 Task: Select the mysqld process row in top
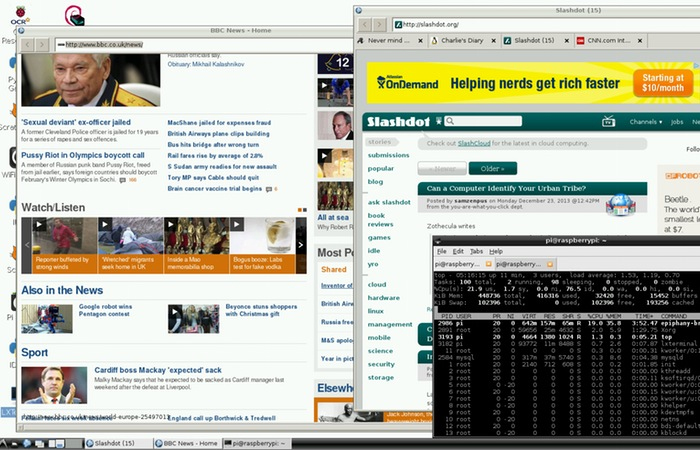[567, 358]
